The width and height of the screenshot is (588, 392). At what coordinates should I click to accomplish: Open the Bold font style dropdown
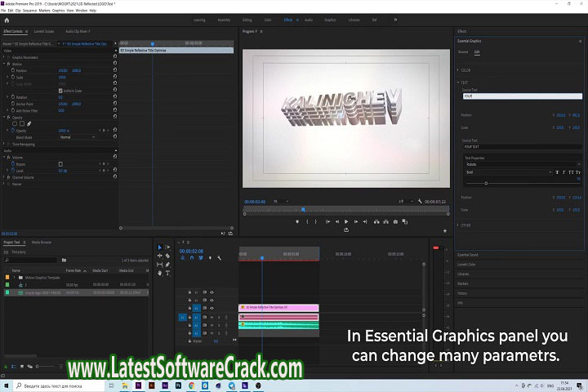point(509,172)
